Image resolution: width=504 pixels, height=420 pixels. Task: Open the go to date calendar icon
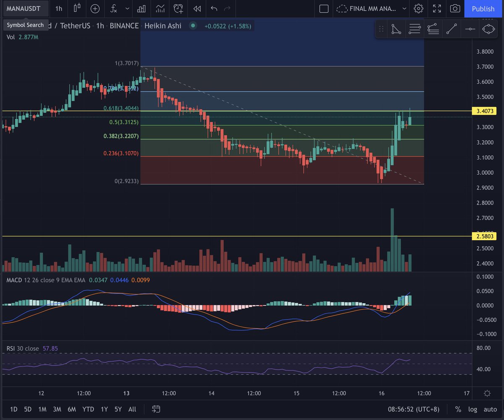point(156,409)
